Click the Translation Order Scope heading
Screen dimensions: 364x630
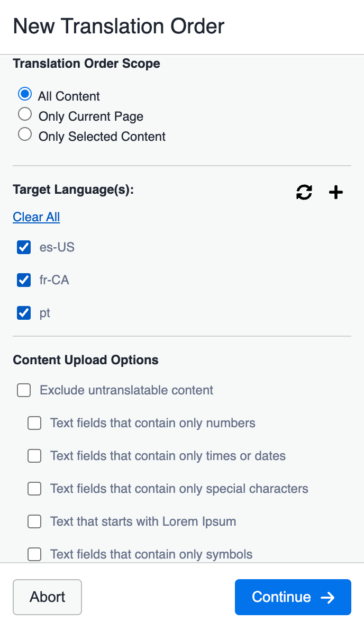pos(86,64)
